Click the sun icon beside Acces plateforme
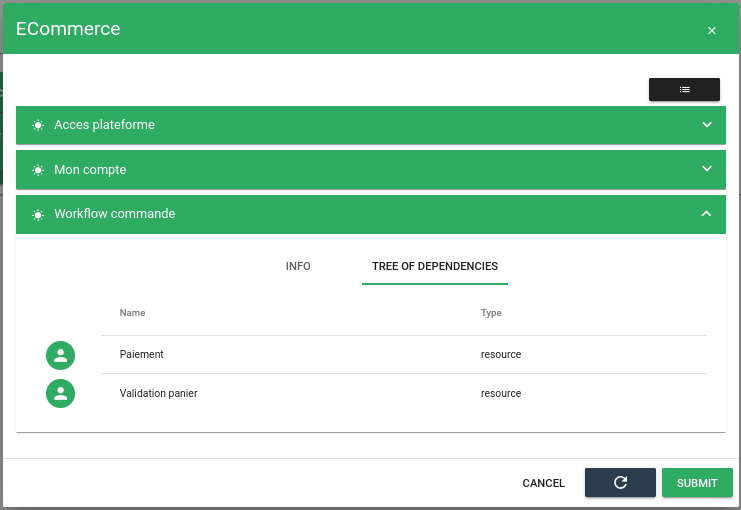Viewport: 741px width, 510px height. click(38, 126)
